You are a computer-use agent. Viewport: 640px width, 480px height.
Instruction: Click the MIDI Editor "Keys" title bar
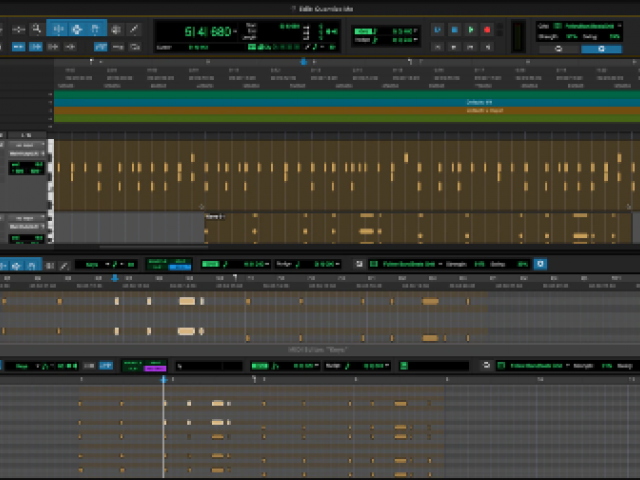click(318, 350)
